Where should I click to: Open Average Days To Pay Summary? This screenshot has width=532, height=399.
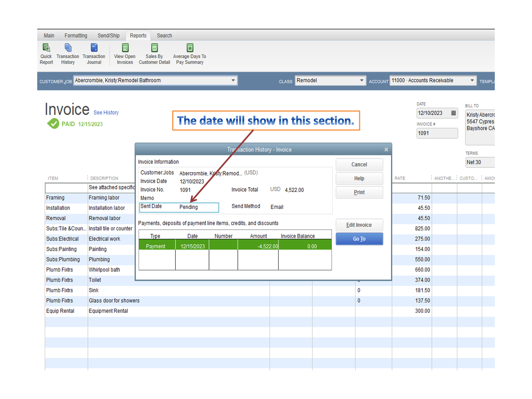[x=189, y=53]
